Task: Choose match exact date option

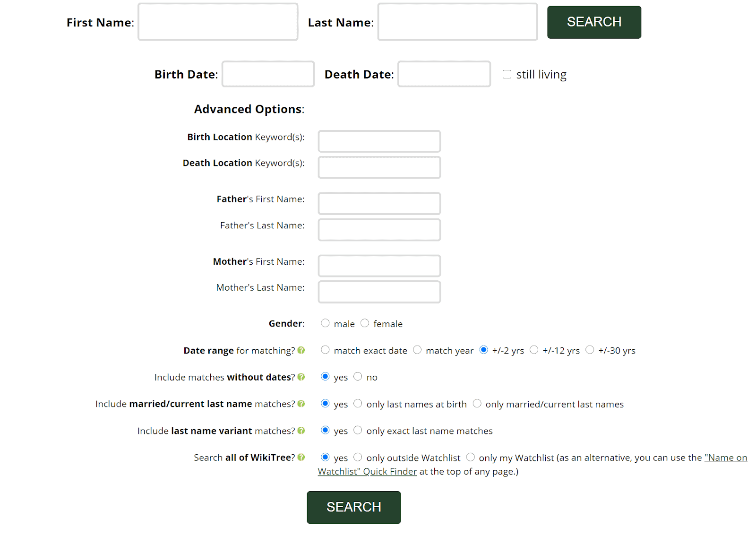Action: point(325,349)
